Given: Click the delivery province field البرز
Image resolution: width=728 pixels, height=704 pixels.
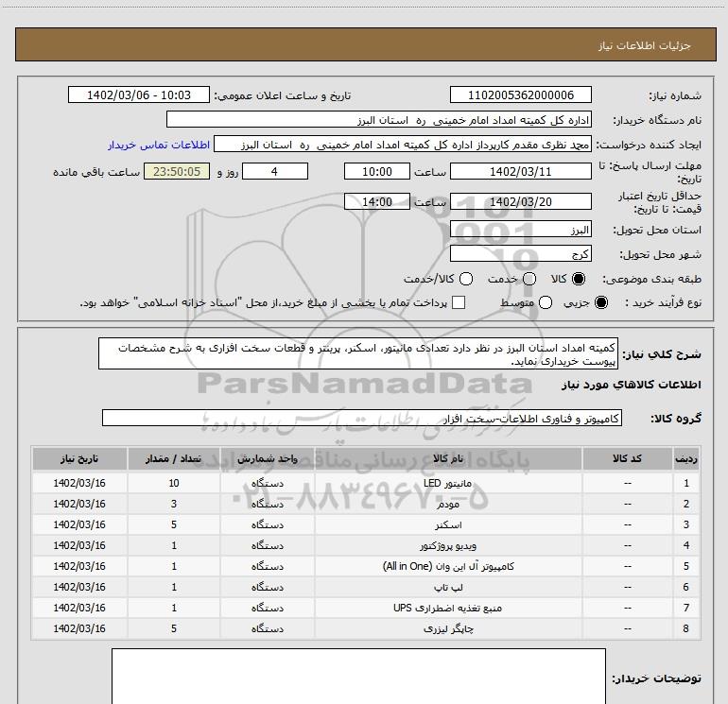Looking at the screenshot, I should click(520, 230).
